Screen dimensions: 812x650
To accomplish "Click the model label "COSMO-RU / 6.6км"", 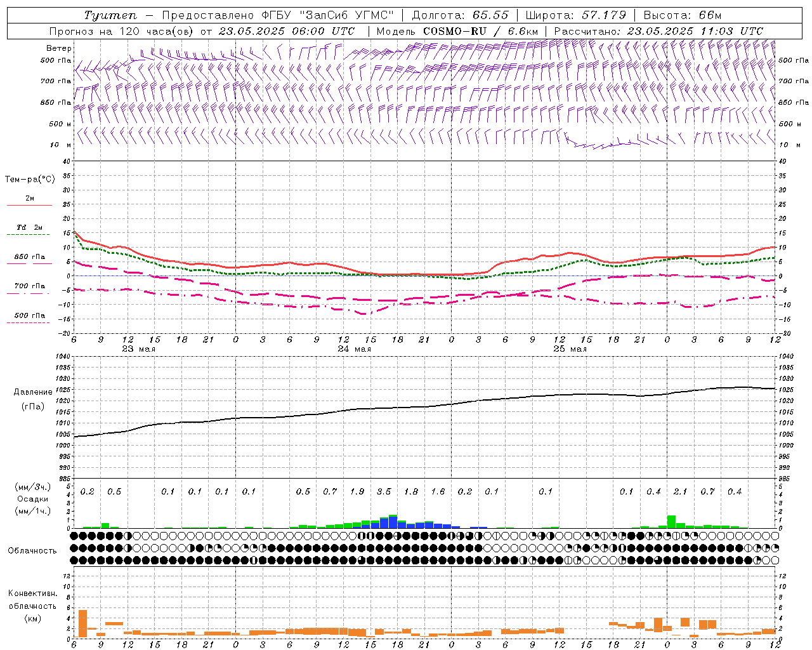I will (481, 31).
